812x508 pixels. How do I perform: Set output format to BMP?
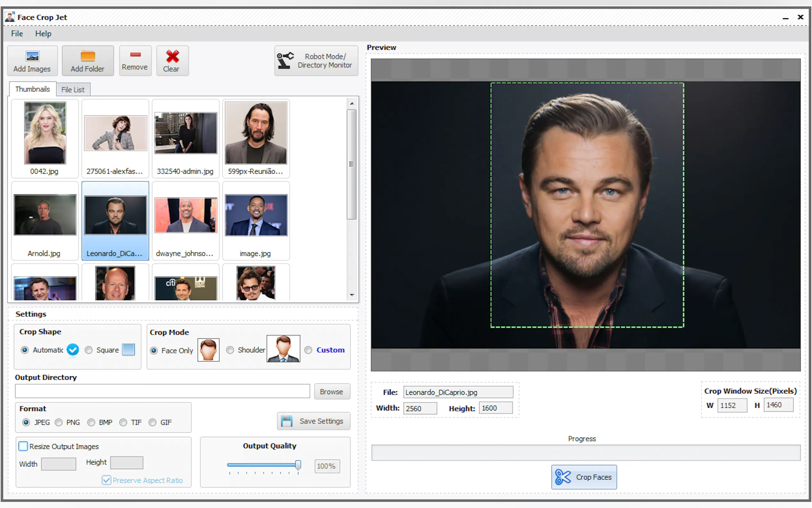91,422
